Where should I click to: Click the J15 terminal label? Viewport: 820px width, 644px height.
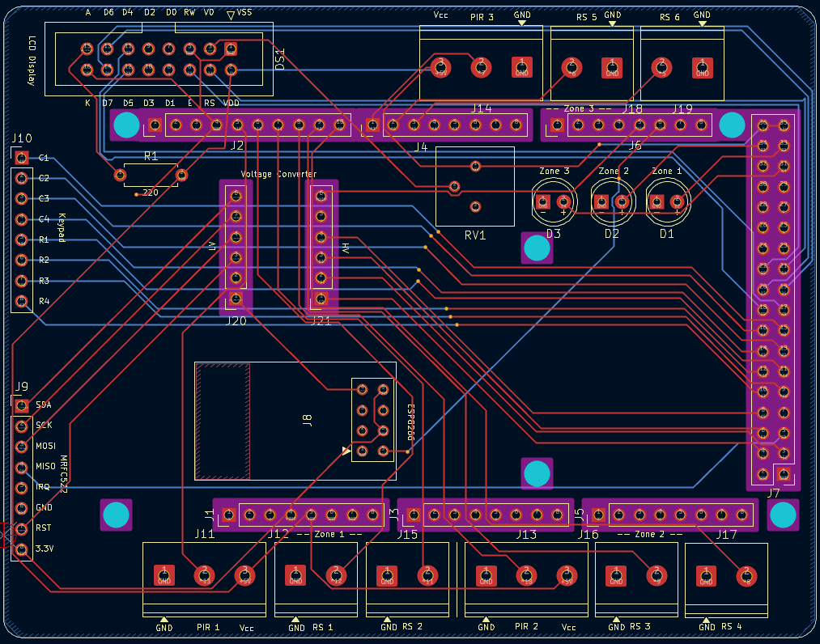(407, 534)
